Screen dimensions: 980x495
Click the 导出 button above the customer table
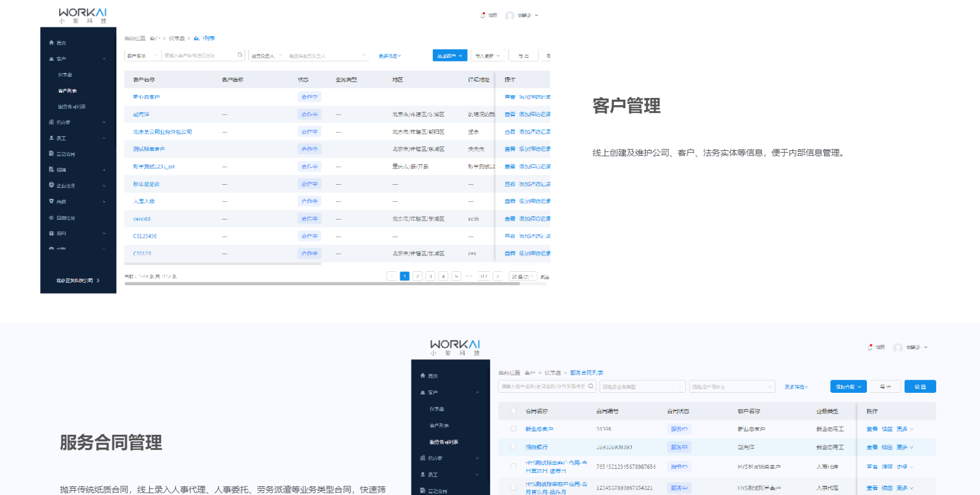[523, 55]
